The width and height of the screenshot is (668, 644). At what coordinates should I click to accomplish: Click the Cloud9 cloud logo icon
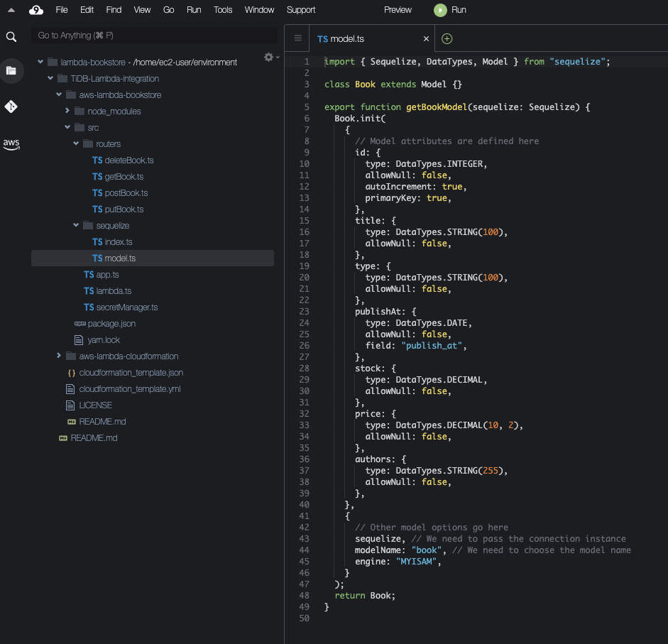36,10
